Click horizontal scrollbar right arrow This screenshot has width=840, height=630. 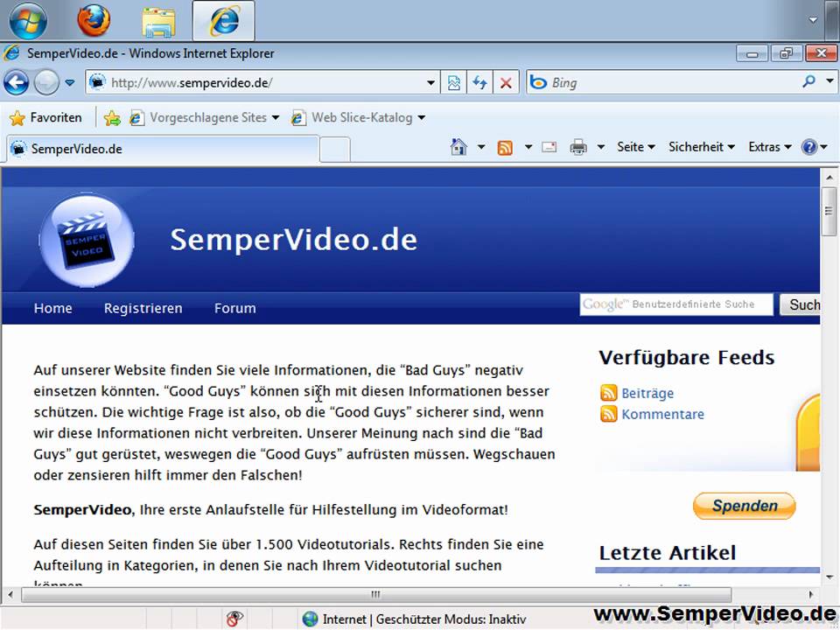pyautogui.click(x=811, y=594)
